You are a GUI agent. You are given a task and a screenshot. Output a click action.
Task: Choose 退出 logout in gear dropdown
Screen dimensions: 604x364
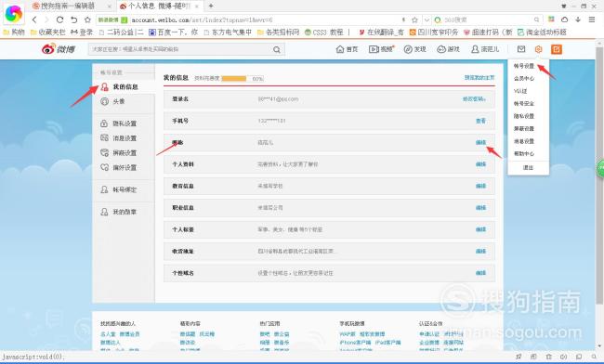528,168
